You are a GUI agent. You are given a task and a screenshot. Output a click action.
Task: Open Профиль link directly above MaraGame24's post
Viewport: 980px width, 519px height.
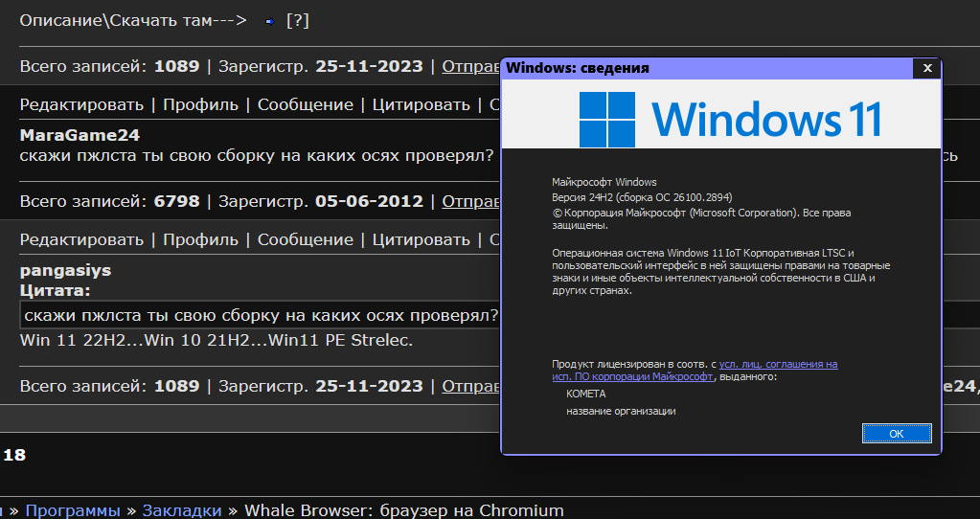coord(200,104)
